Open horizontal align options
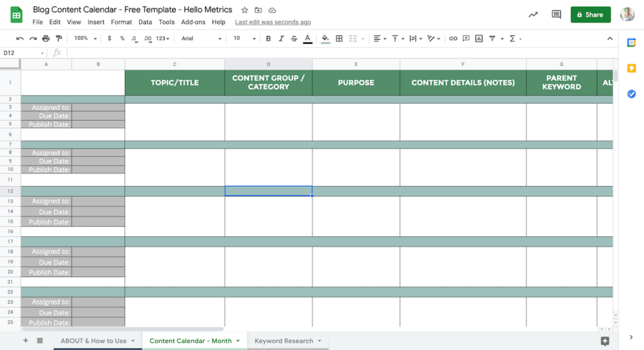 379,38
